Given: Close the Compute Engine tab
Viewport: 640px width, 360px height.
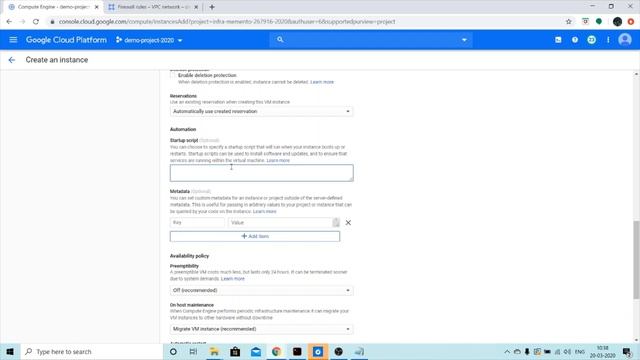Looking at the screenshot, I should pyautogui.click(x=97, y=7).
